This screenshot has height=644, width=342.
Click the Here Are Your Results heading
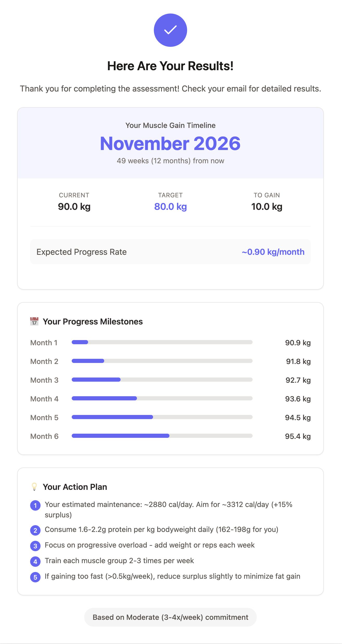click(x=170, y=66)
